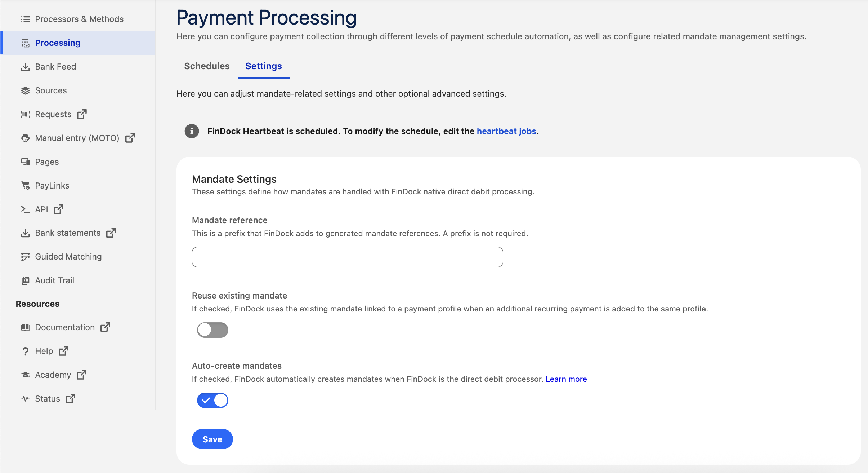Screen dimensions: 868x473
Task: Click the Academy graduation cap icon
Action: coord(25,375)
